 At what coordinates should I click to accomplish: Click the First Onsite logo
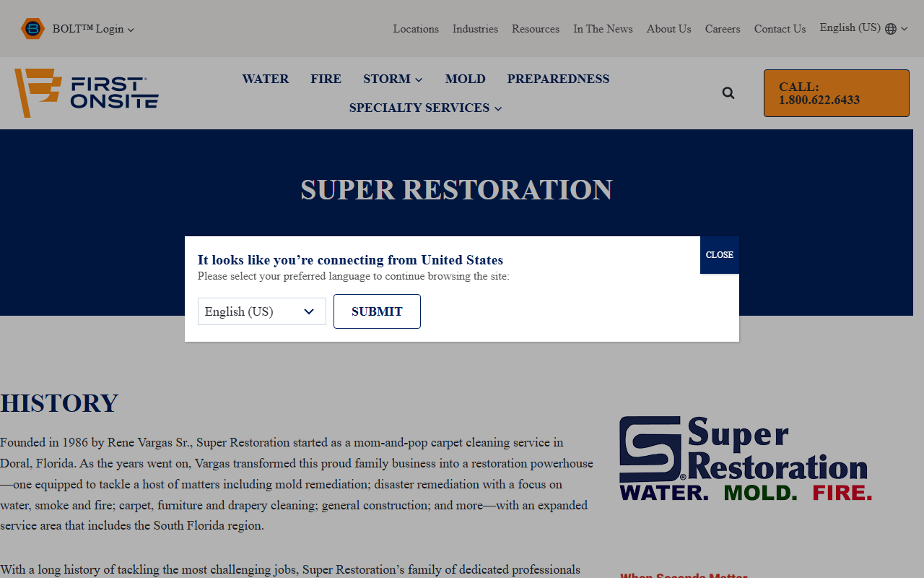(x=87, y=92)
